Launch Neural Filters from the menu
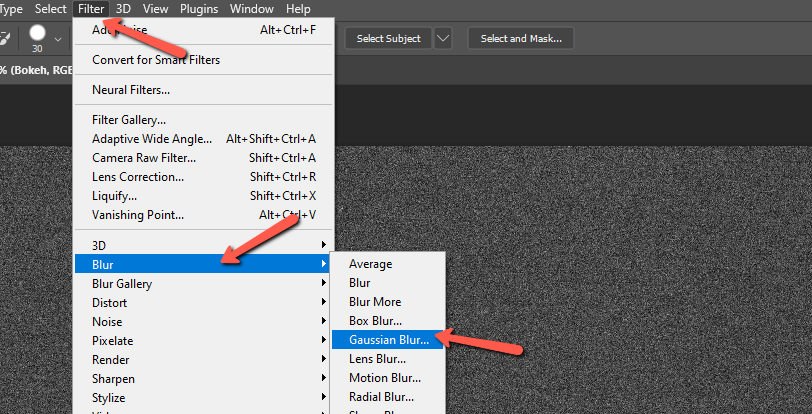 coord(131,90)
